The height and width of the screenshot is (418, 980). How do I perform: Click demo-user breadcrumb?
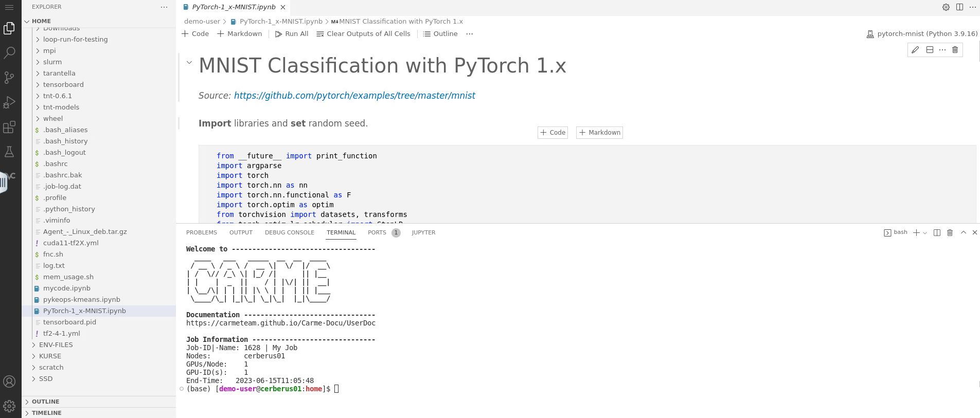pyautogui.click(x=202, y=22)
